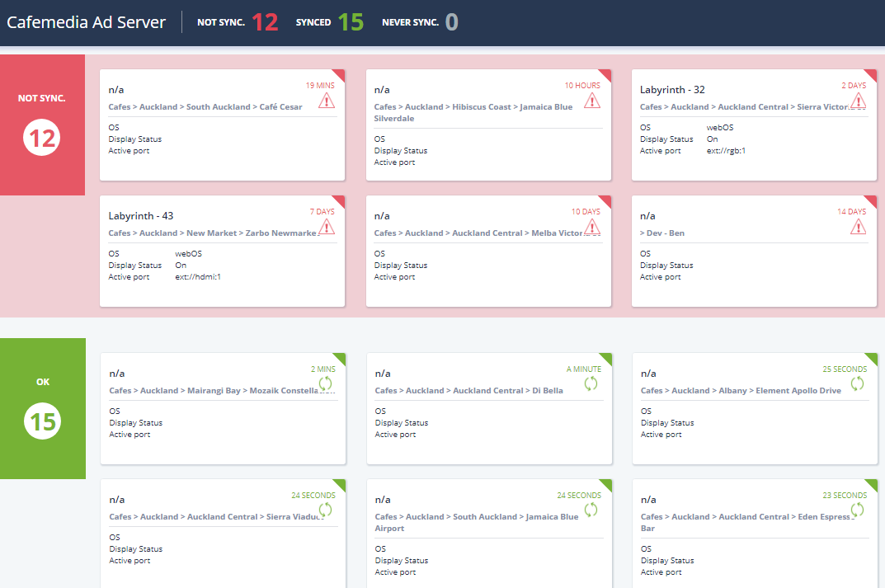
Task: Click webOS value on Labyrinth - 32 card
Action: click(719, 128)
